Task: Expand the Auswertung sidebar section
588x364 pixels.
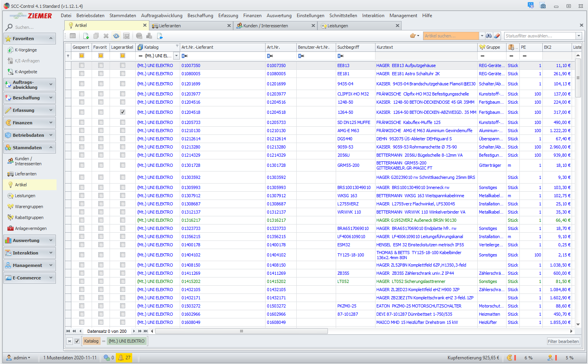Action: [30, 240]
